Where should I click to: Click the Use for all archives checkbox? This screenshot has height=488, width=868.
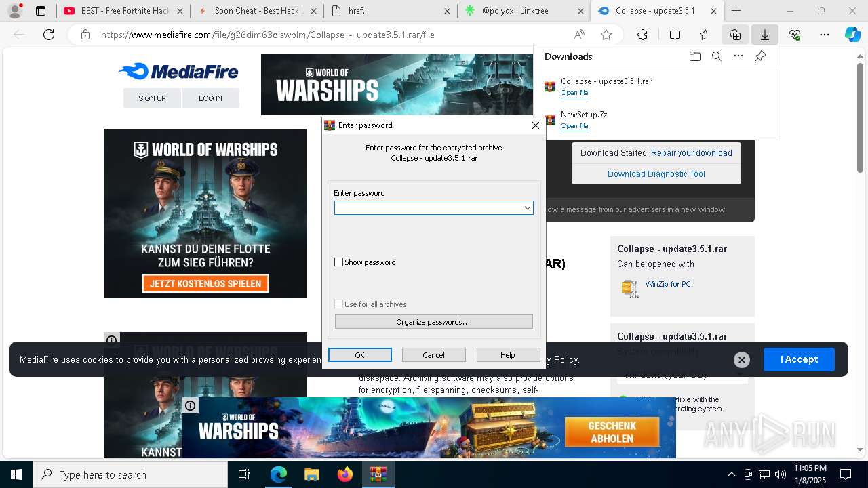339,304
